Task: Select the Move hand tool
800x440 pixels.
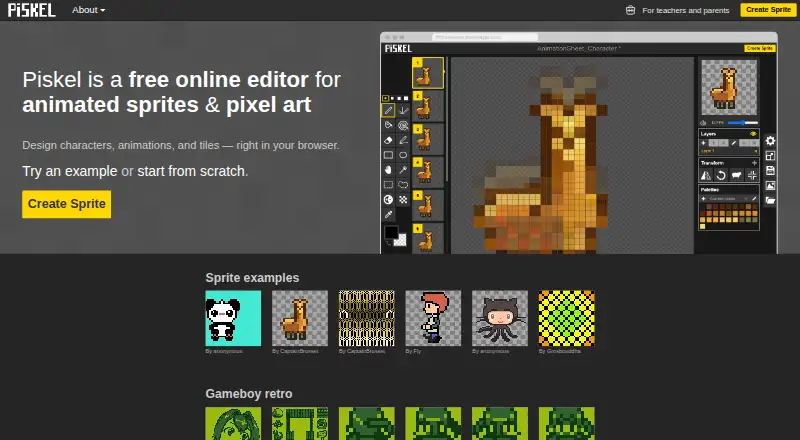Action: [388, 169]
